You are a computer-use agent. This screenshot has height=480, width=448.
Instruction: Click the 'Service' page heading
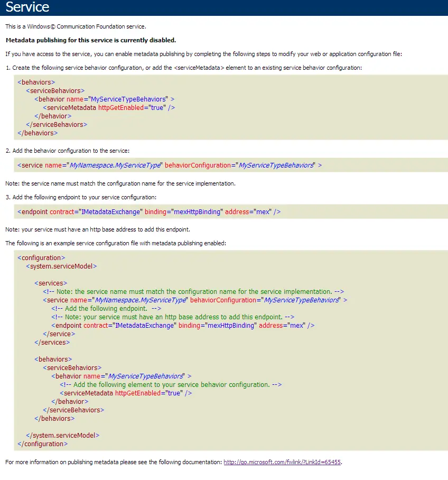(27, 7)
